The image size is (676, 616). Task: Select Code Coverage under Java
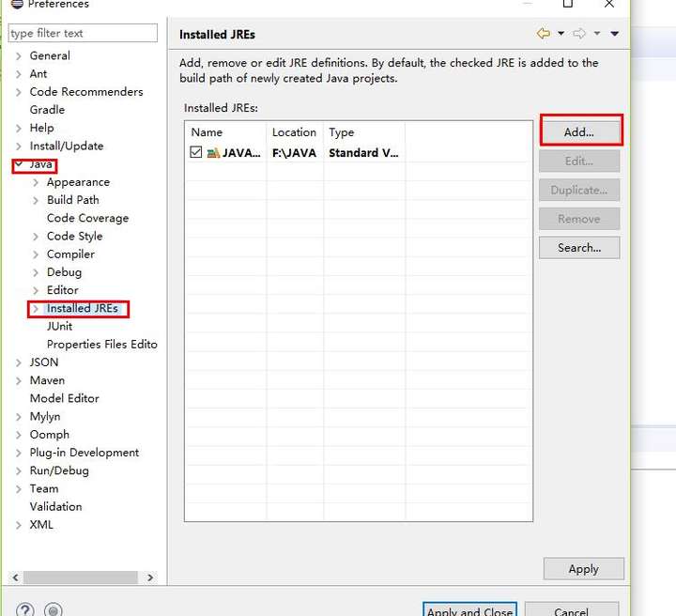coord(87,218)
